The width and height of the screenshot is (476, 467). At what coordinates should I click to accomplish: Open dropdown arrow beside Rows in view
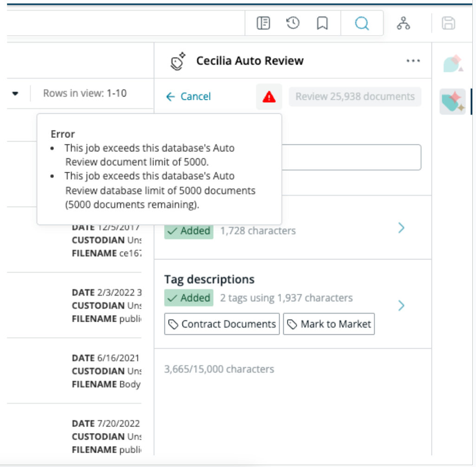tap(15, 93)
